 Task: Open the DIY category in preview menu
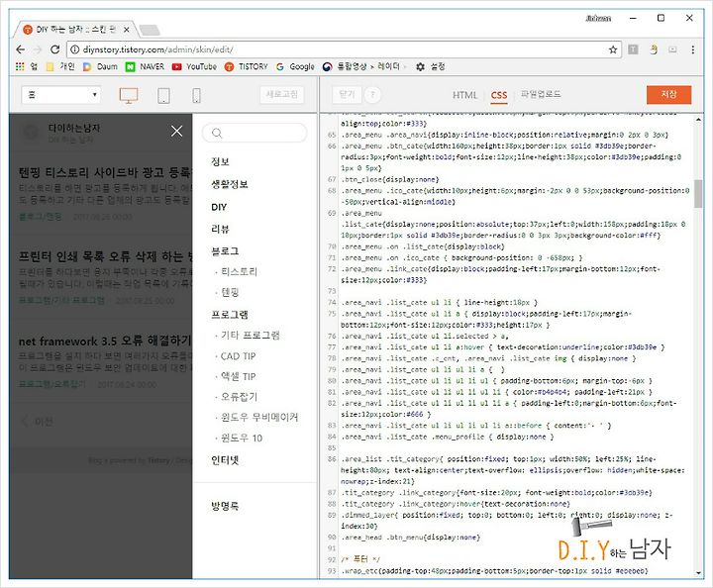click(x=219, y=207)
